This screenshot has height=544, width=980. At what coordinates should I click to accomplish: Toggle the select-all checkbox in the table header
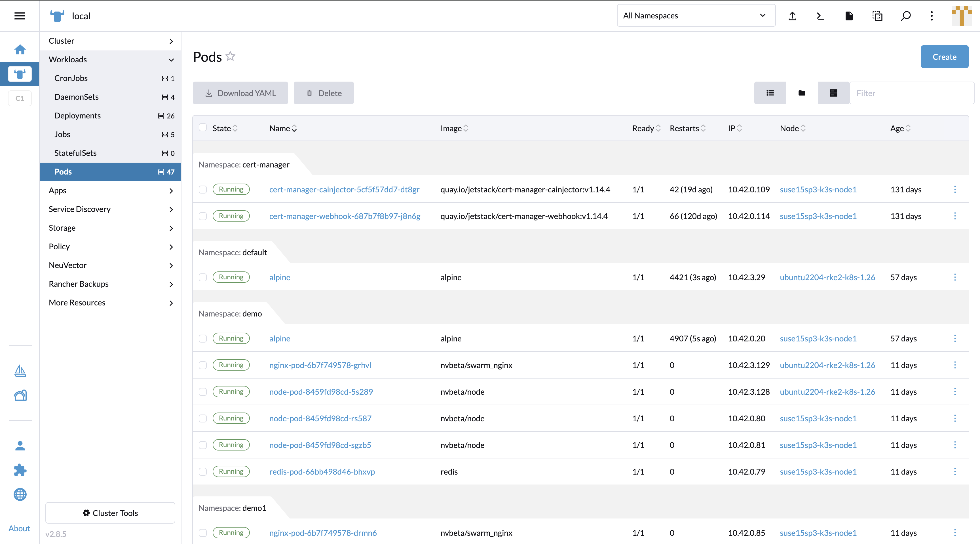coord(203,128)
